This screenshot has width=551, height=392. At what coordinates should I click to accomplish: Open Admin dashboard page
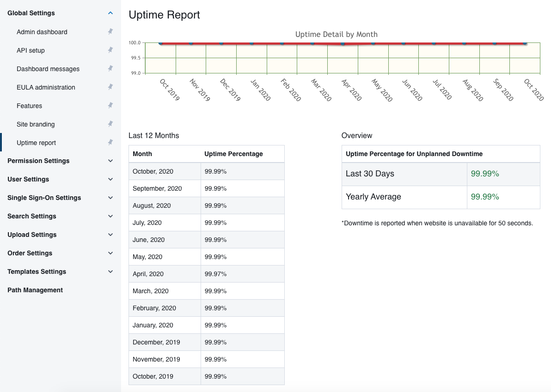pos(42,32)
